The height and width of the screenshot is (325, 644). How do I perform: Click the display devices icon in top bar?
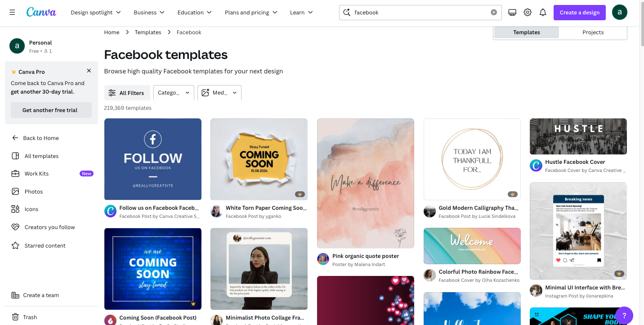pyautogui.click(x=512, y=12)
